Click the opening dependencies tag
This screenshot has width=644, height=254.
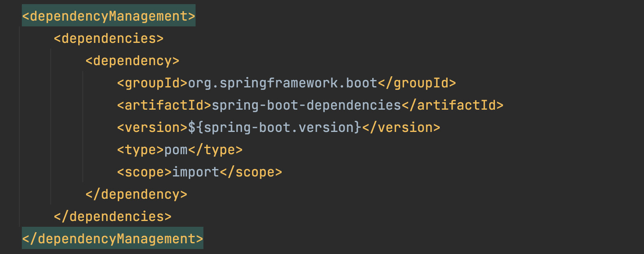pos(109,38)
